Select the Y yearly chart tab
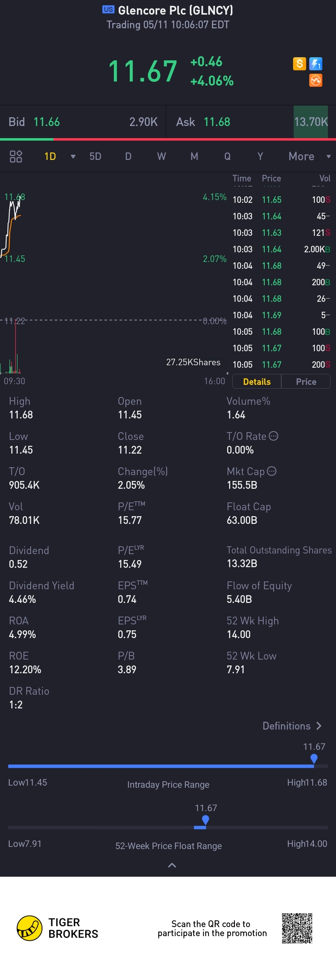 coord(260,156)
